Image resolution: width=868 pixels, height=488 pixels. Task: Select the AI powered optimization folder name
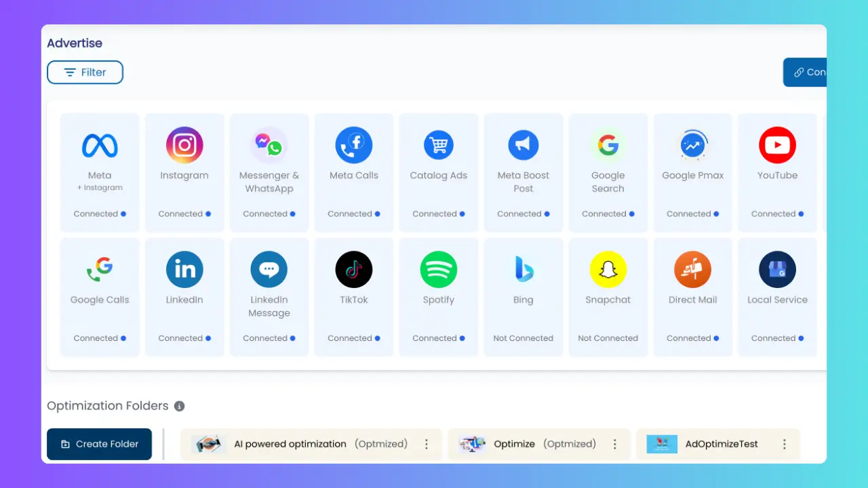(x=290, y=444)
